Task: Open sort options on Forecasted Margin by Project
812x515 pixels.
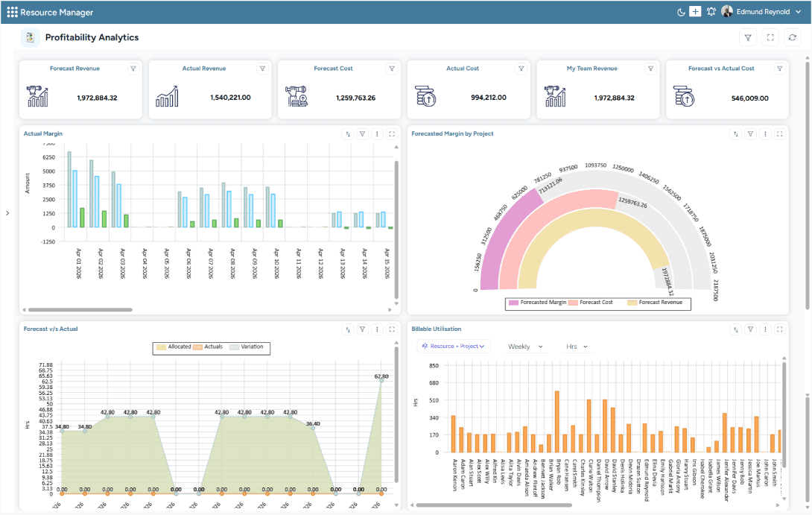Action: pyautogui.click(x=736, y=134)
